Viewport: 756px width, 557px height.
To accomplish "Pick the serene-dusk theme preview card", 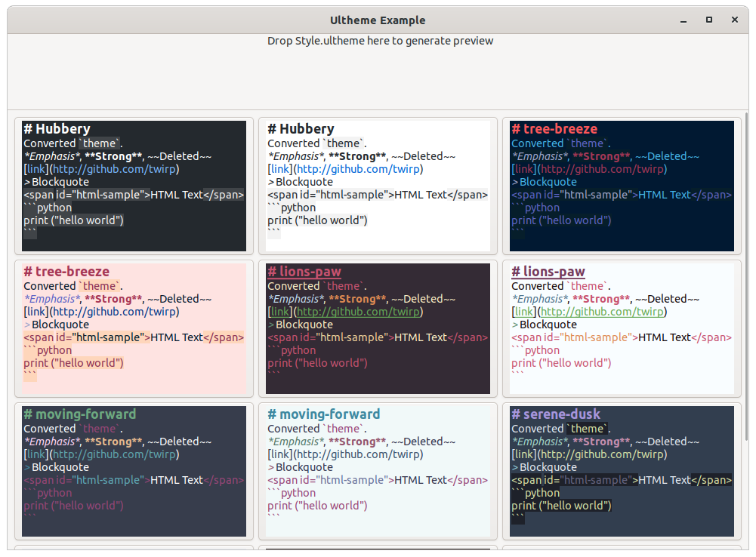I will [622, 471].
